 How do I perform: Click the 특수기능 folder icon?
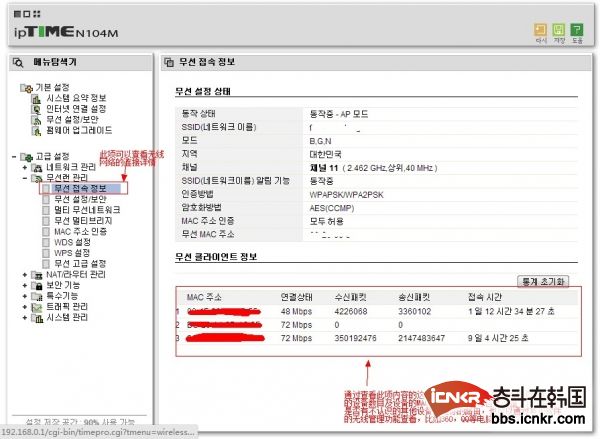[x=37, y=296]
